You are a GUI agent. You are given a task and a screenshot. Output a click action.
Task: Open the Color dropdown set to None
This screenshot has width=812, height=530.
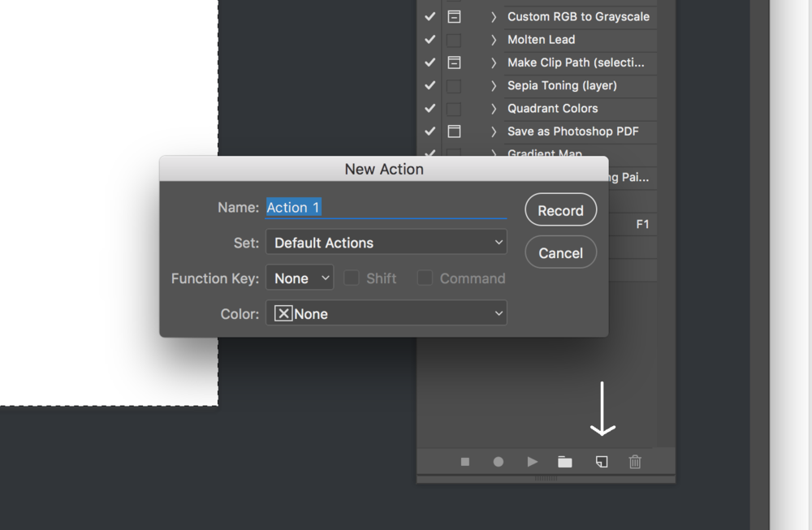click(386, 314)
